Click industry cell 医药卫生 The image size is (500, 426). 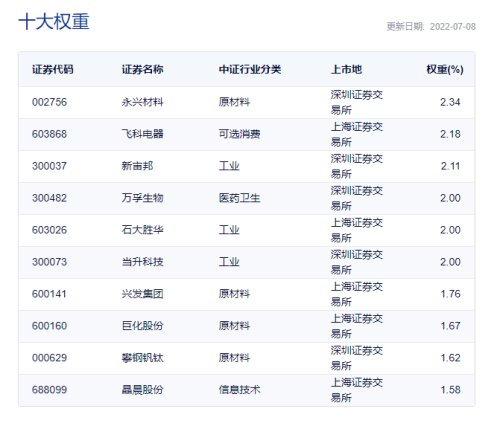coord(239,198)
